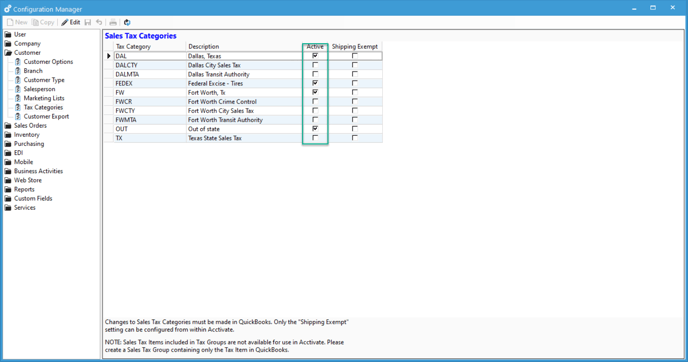
Task: Click 'Dallas City Sales Tax' description
Action: [x=214, y=65]
